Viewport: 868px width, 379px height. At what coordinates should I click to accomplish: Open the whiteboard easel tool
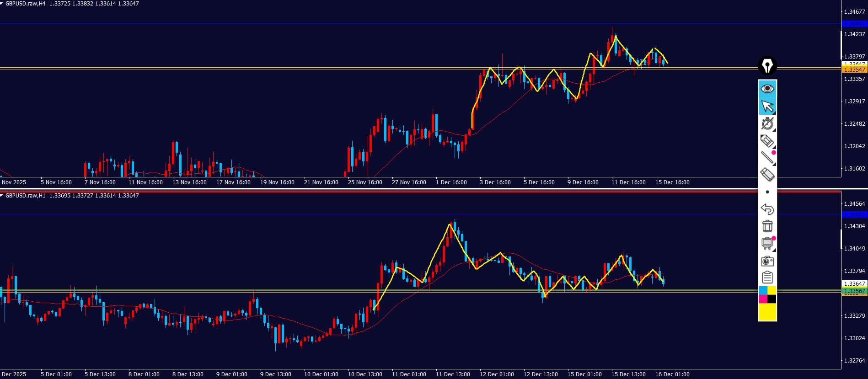767,243
